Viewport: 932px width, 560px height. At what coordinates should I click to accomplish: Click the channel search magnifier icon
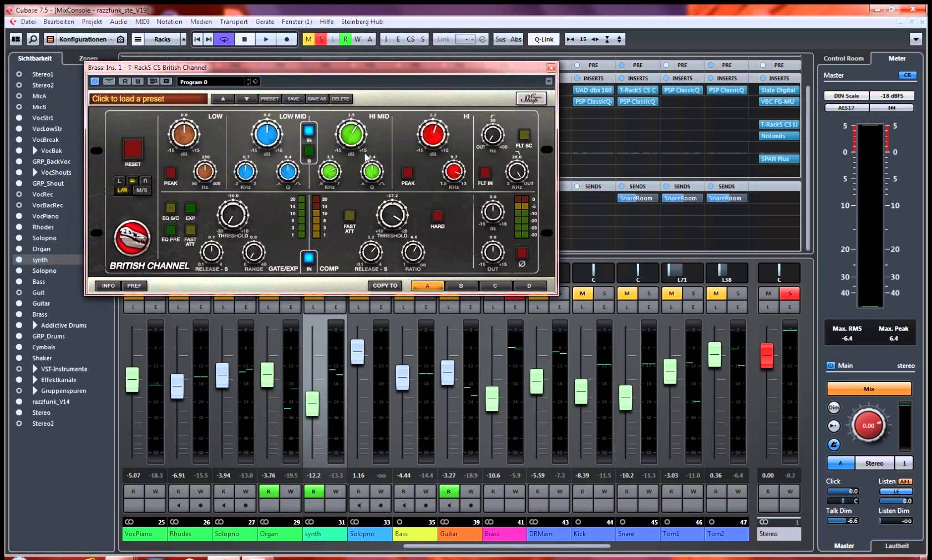[33, 39]
